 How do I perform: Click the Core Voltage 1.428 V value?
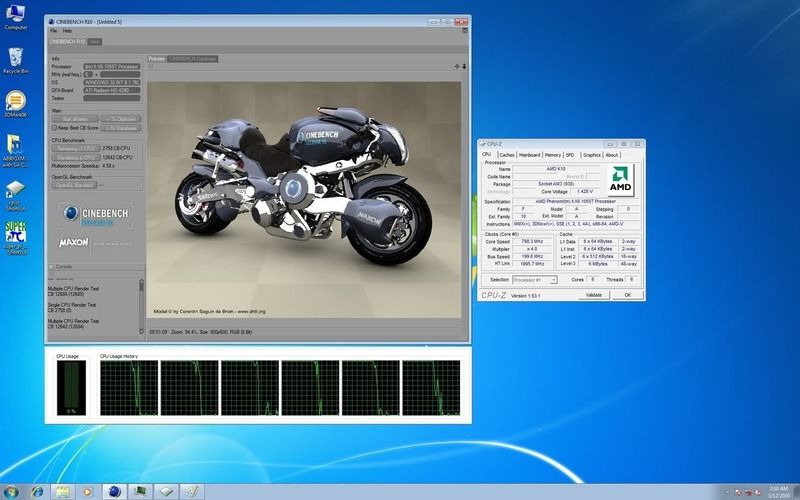pyautogui.click(x=586, y=191)
